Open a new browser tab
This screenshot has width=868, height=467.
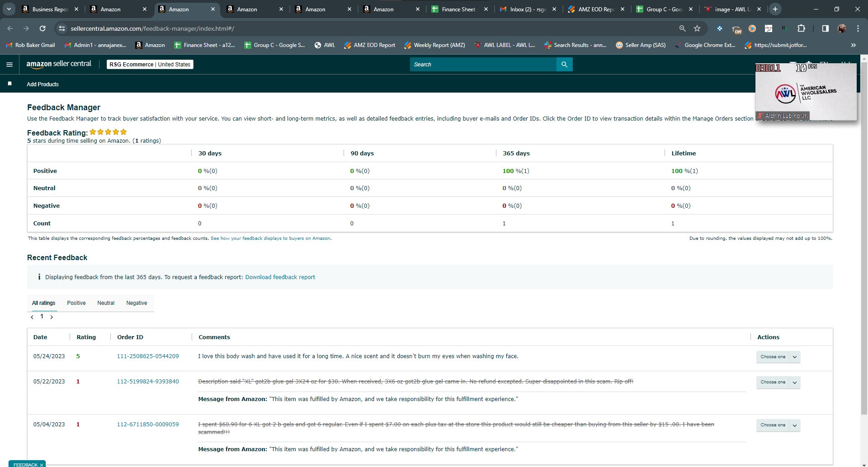775,9
